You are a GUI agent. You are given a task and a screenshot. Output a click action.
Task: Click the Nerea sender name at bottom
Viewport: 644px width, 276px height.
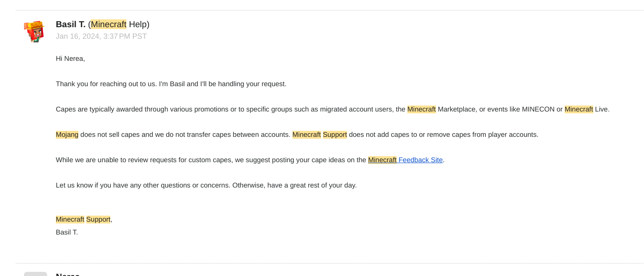[67, 274]
